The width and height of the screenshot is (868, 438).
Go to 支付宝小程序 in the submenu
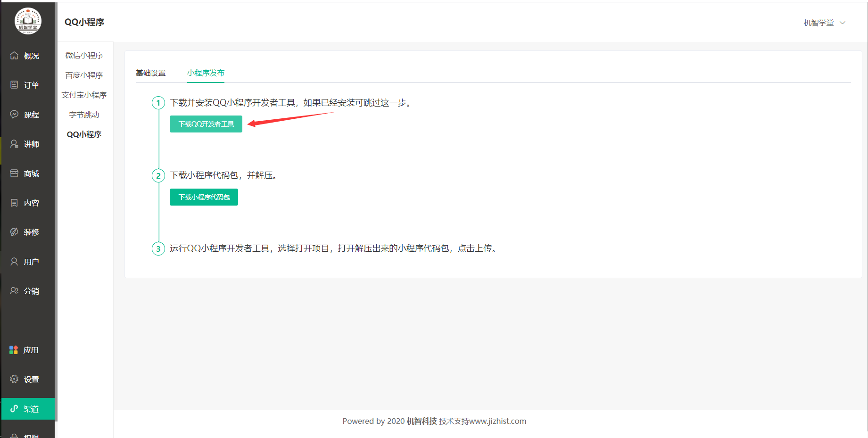(84, 95)
